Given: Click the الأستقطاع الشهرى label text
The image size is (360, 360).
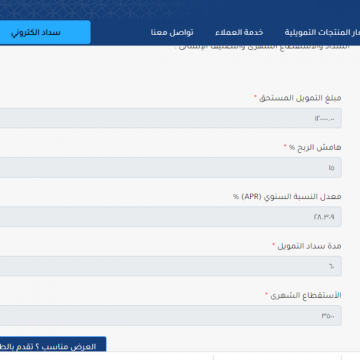Looking at the screenshot, I should click(x=306, y=295).
